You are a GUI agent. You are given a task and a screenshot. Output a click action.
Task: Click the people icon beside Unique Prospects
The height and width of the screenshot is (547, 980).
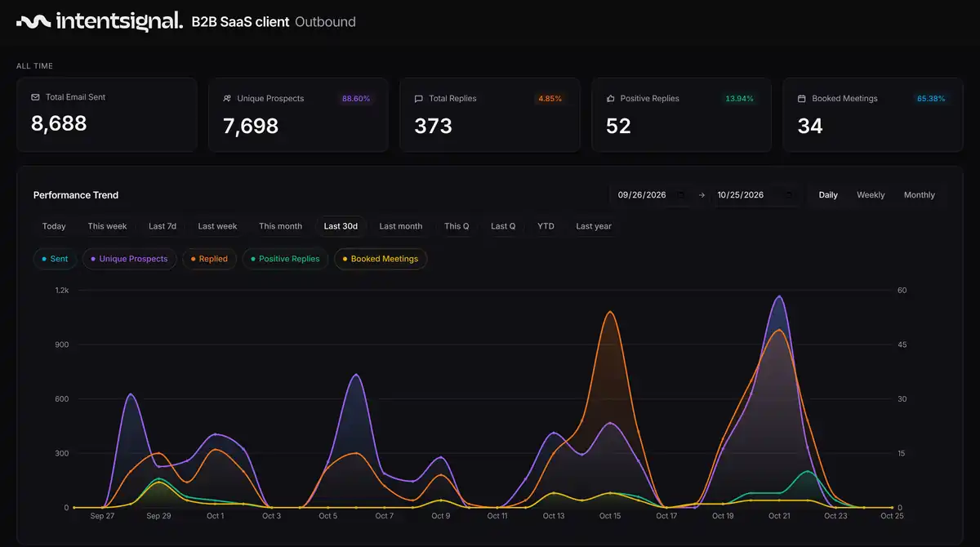(227, 99)
